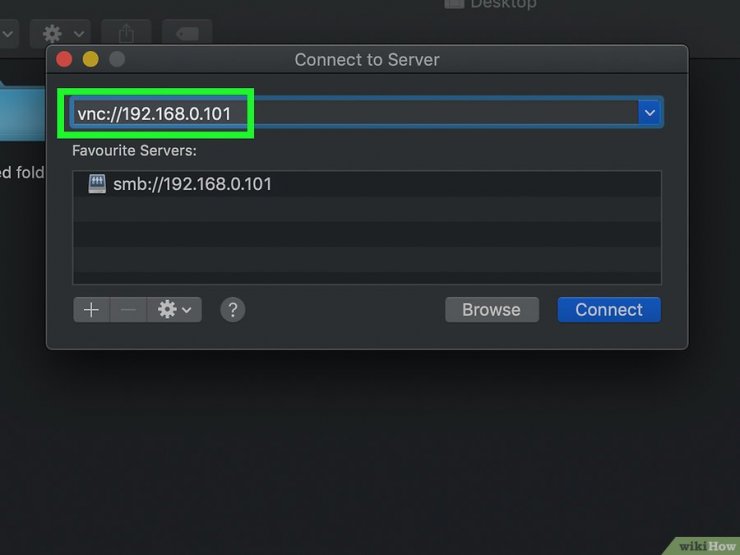The image size is (740, 555).
Task: Click the Finder toolbar Share icon
Action: tap(126, 33)
